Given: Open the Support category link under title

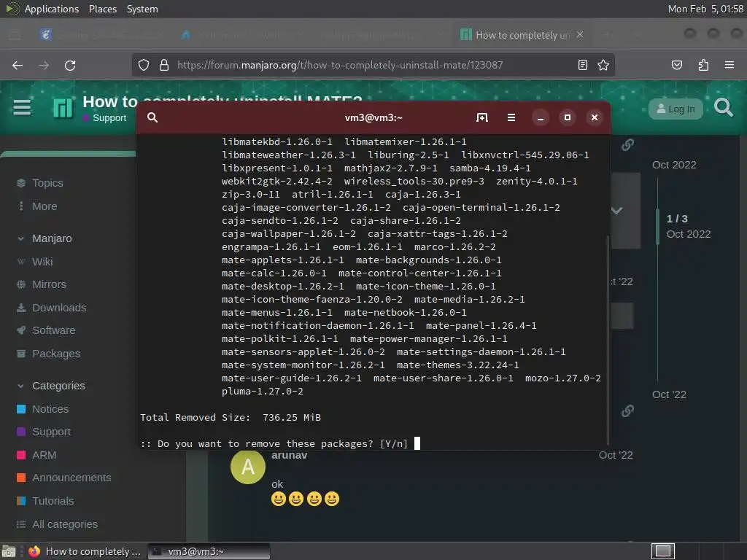Looking at the screenshot, I should [105, 118].
